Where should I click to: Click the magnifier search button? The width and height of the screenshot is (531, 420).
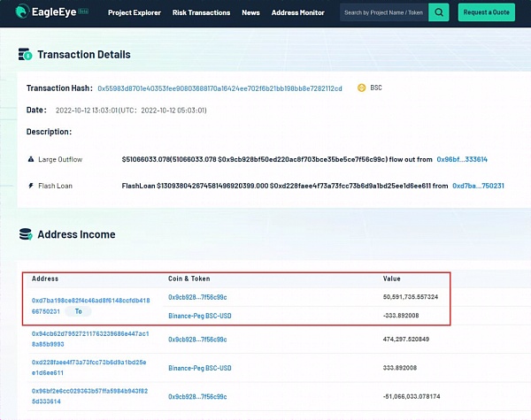coord(439,12)
